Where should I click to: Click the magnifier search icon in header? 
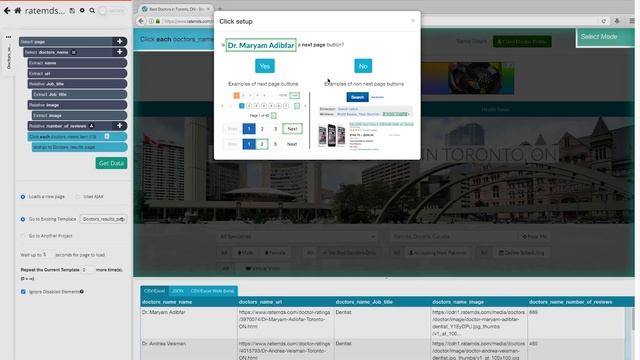92,11
